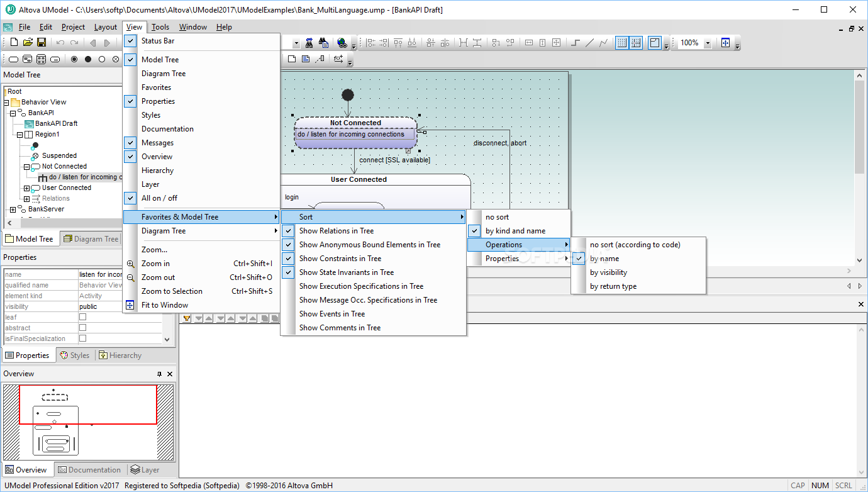The image size is (868, 492).
Task: Switch to the Diagram Tree tab
Action: 91,239
